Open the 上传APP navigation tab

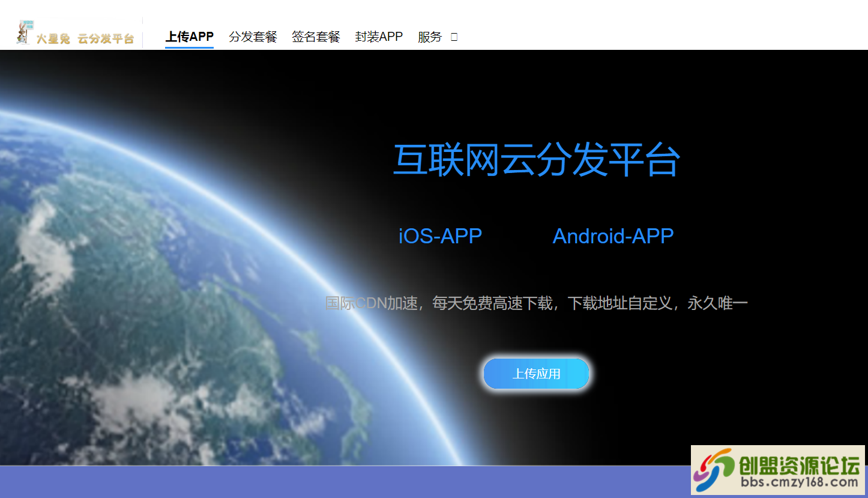point(190,37)
